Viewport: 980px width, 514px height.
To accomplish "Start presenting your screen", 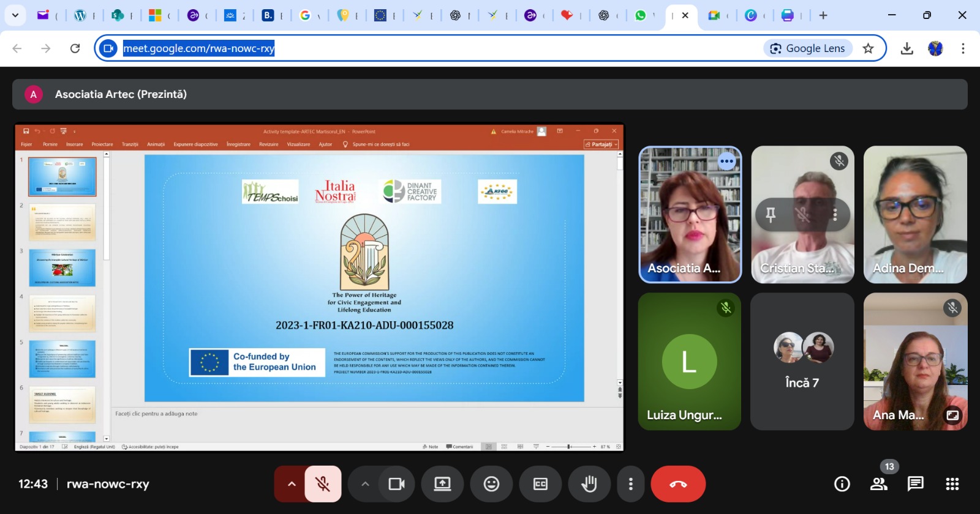I will pyautogui.click(x=442, y=484).
